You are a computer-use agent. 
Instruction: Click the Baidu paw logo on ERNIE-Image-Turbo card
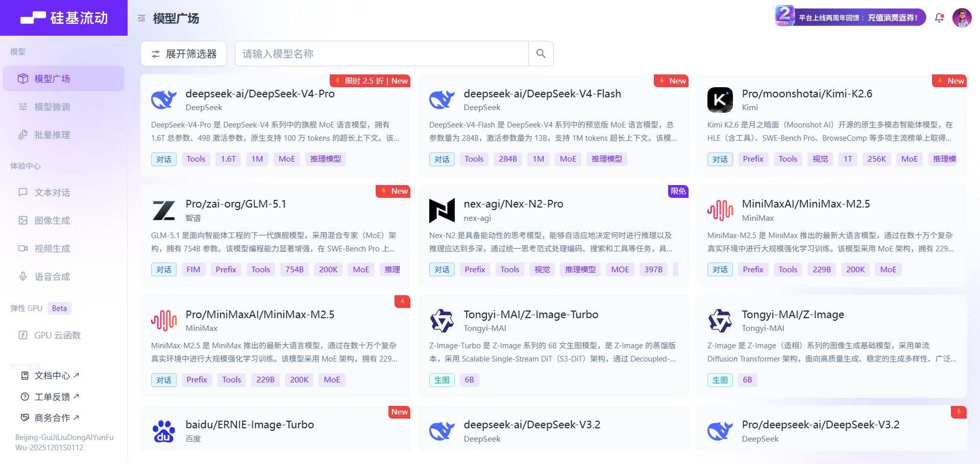click(x=164, y=431)
